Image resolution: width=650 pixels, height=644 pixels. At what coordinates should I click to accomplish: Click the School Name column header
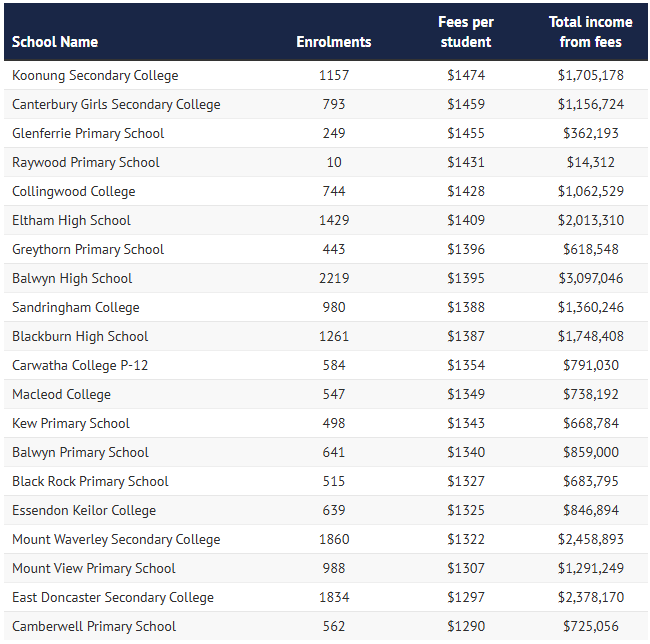(x=55, y=42)
